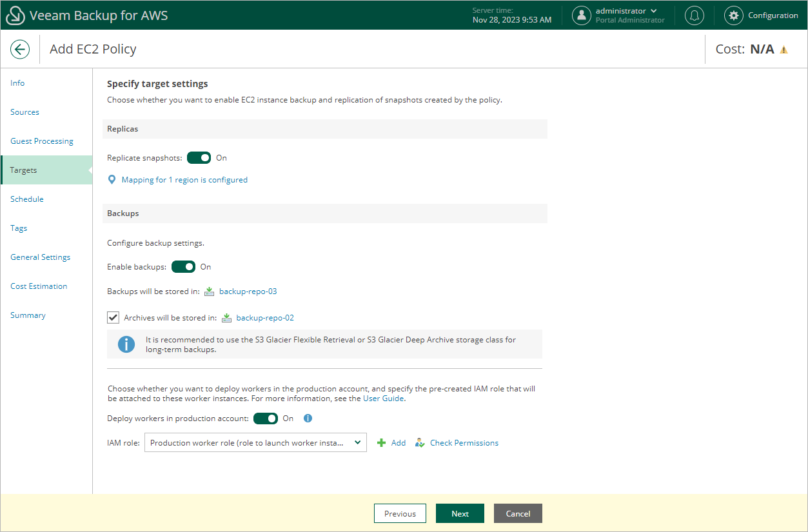Click the backup-repo-03 repository icon
Viewport: 808px width, 532px height.
click(209, 291)
